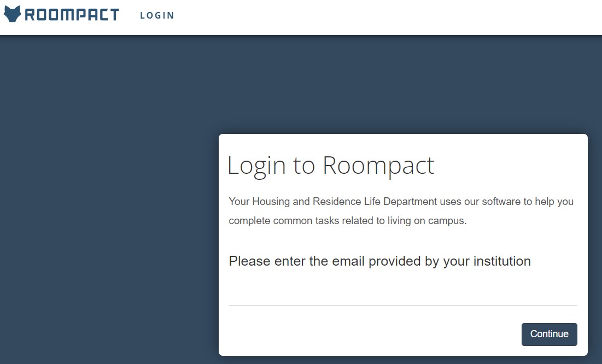Screen dimensions: 602x364
Task: Click the word "Login" in the card heading
Action: coord(256,165)
